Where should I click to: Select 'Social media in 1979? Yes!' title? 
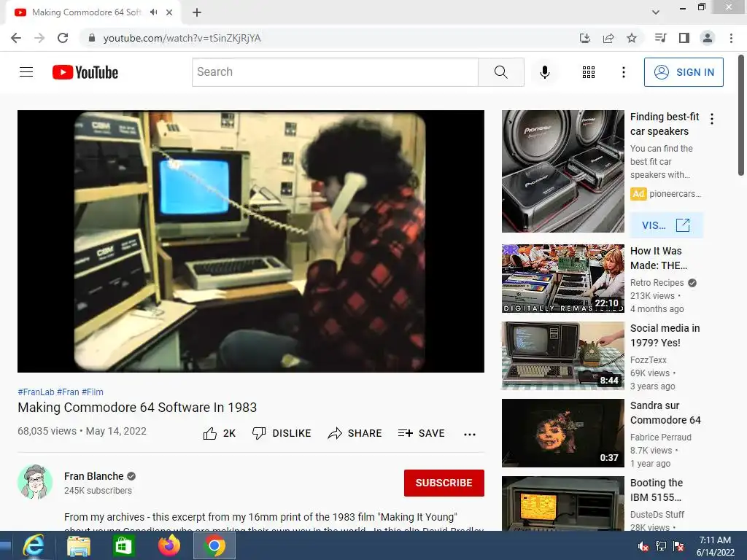point(665,335)
